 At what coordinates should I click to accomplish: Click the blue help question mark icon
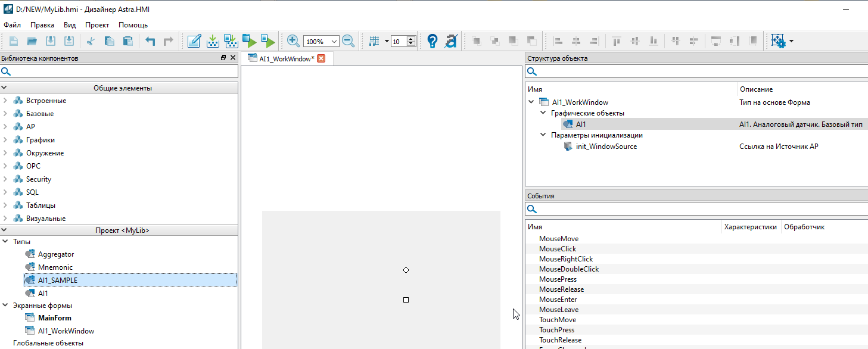433,41
